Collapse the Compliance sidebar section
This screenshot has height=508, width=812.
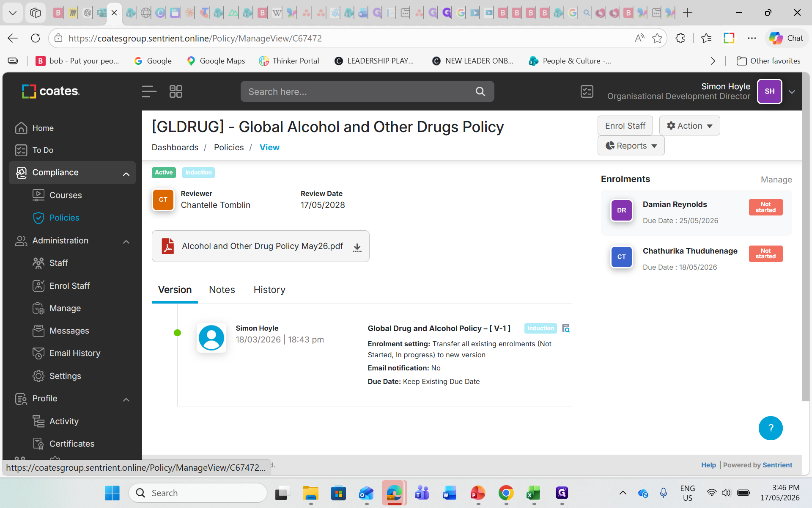(x=126, y=174)
